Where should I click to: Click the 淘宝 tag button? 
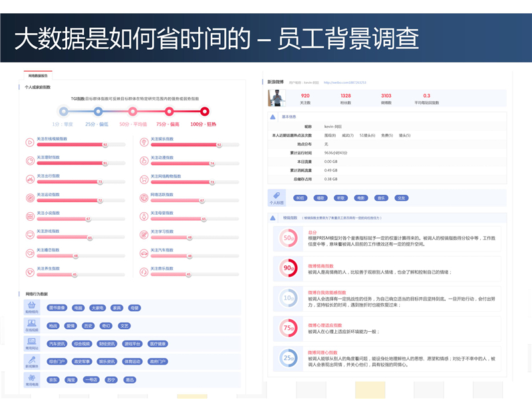coord(71,380)
